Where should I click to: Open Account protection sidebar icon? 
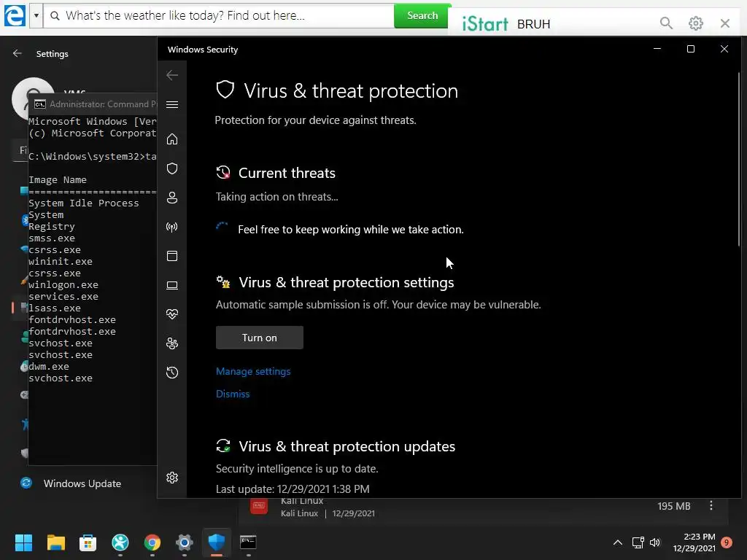[172, 198]
